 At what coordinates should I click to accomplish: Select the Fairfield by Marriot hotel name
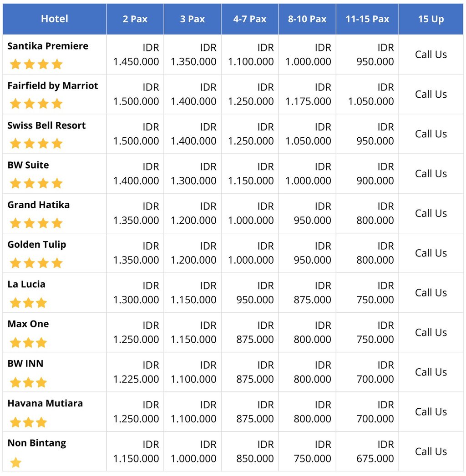pyautogui.click(x=52, y=86)
